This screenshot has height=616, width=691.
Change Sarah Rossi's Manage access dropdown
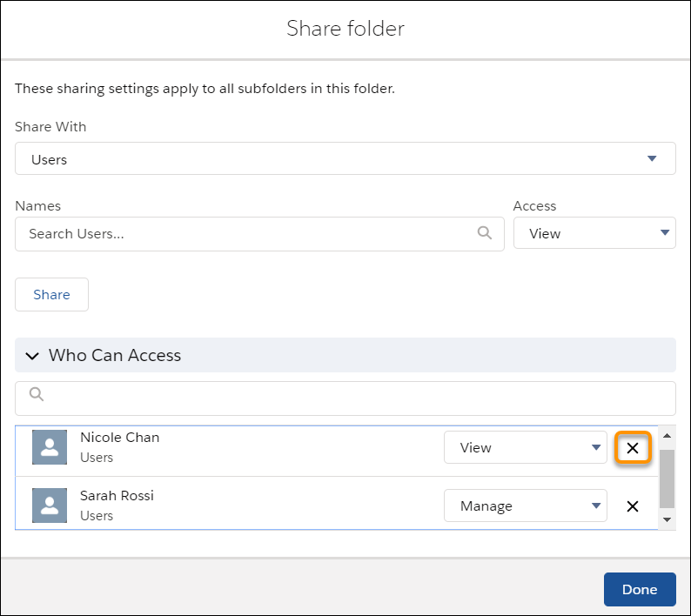point(526,506)
